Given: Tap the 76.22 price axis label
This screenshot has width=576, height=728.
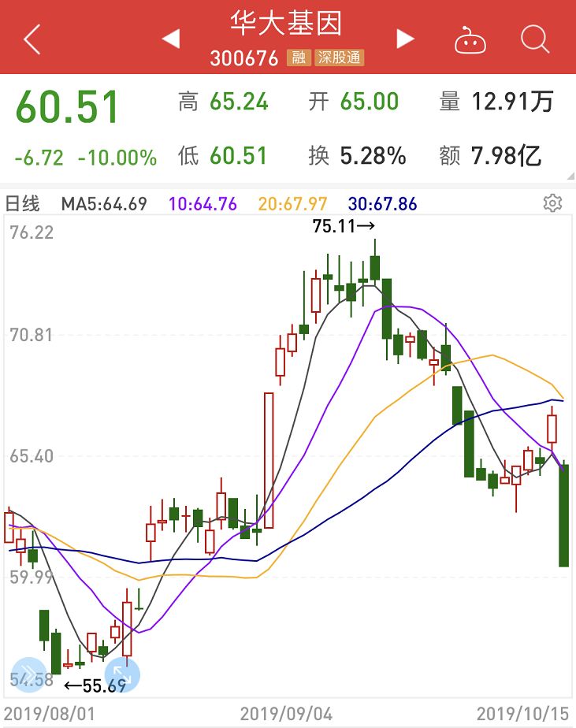Looking at the screenshot, I should coord(32,232).
